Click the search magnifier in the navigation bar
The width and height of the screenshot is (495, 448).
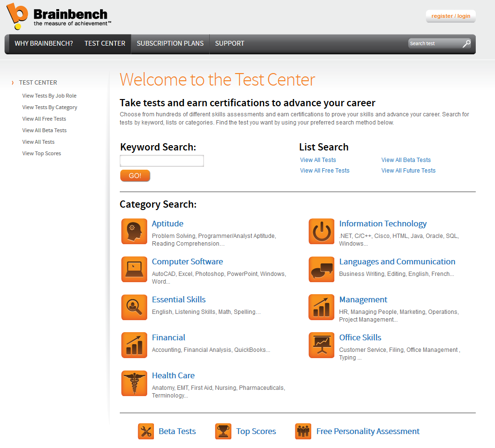coord(466,43)
